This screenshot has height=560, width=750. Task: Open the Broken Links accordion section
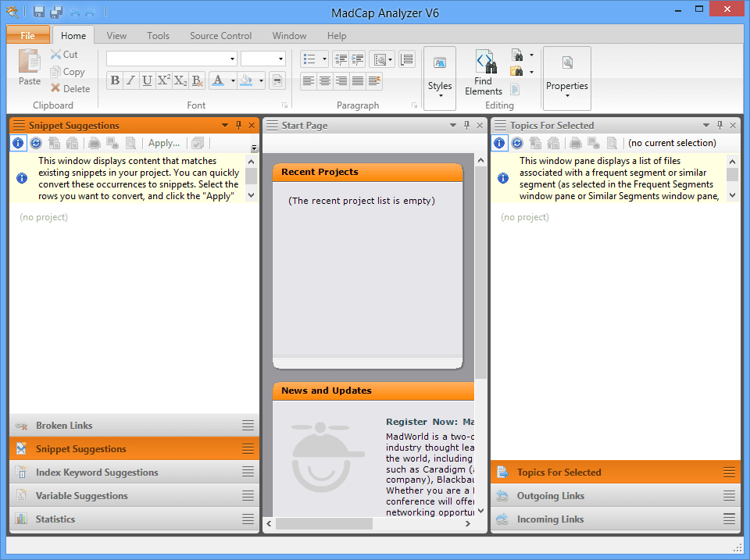[134, 425]
